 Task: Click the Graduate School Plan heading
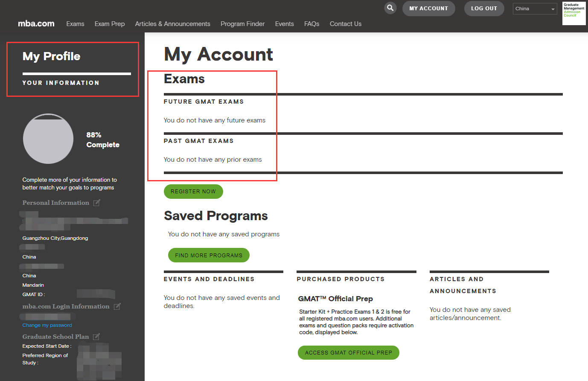click(55, 337)
